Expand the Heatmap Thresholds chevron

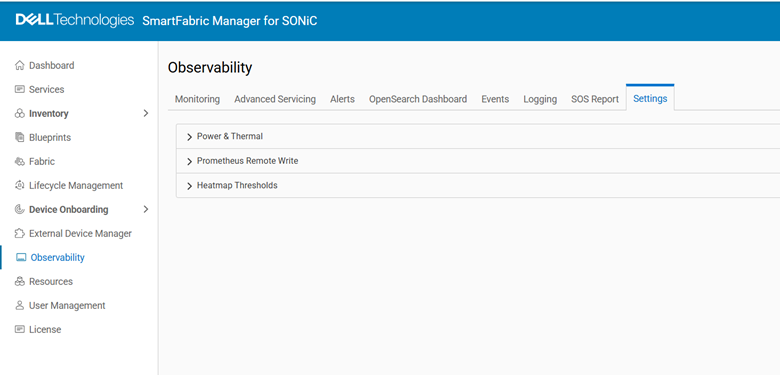pyautogui.click(x=190, y=186)
